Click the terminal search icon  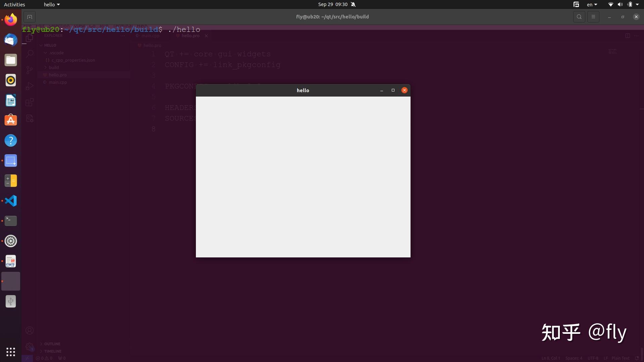pyautogui.click(x=579, y=17)
